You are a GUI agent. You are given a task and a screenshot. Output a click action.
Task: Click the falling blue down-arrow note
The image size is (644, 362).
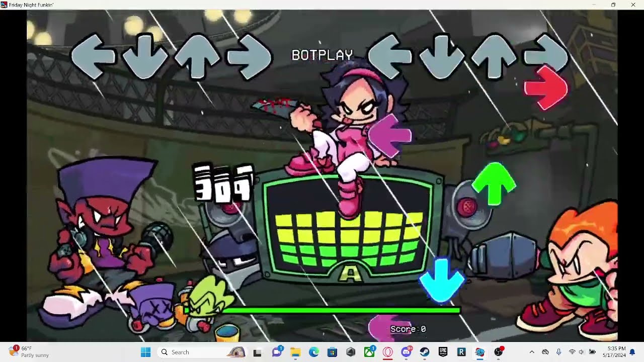pyautogui.click(x=442, y=281)
